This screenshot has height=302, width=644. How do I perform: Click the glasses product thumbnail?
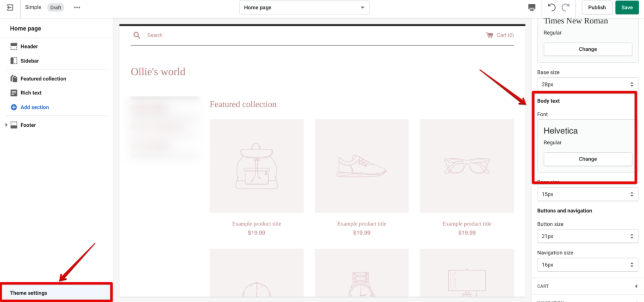pos(467,166)
